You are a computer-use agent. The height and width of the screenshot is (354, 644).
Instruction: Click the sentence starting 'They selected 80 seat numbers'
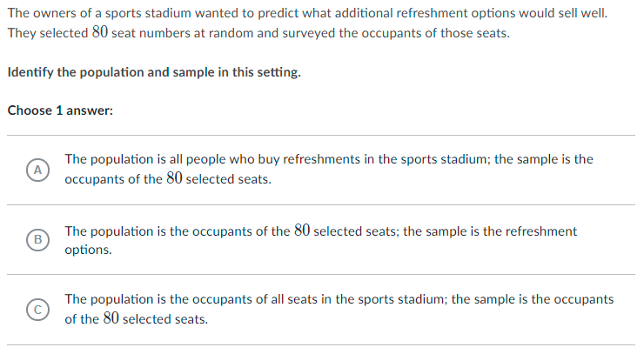[258, 32]
